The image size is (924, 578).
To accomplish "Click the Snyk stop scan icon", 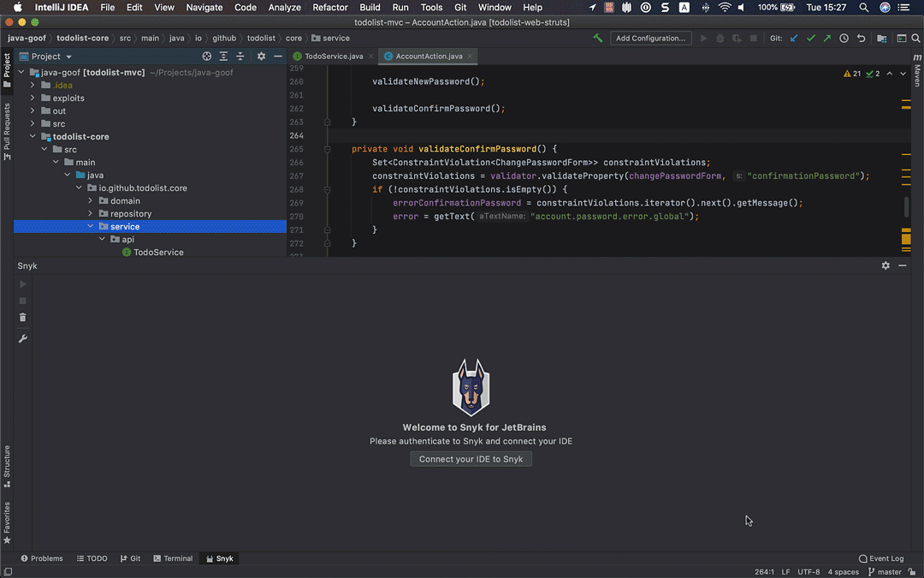I will click(x=22, y=301).
